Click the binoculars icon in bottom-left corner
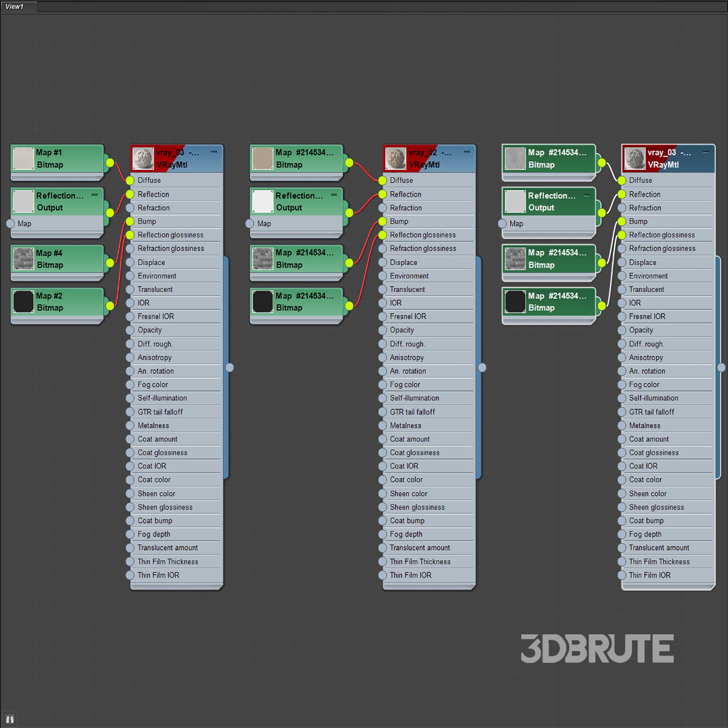The width and height of the screenshot is (728, 728). click(x=10, y=719)
